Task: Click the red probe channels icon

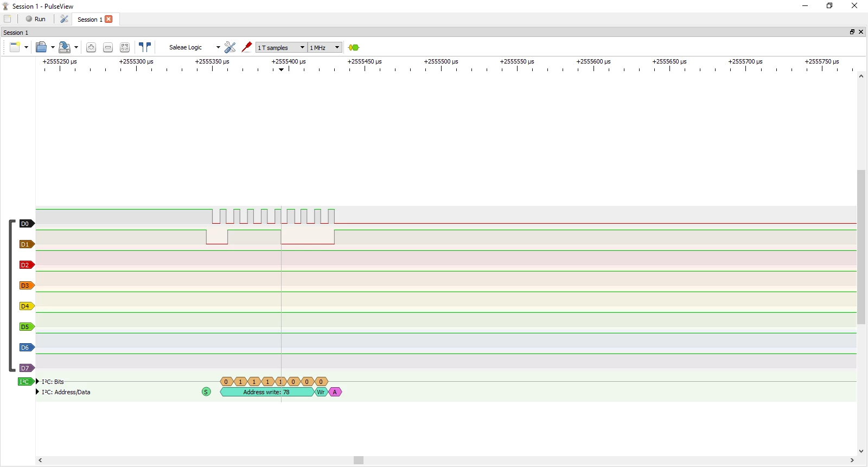Action: pyautogui.click(x=247, y=47)
